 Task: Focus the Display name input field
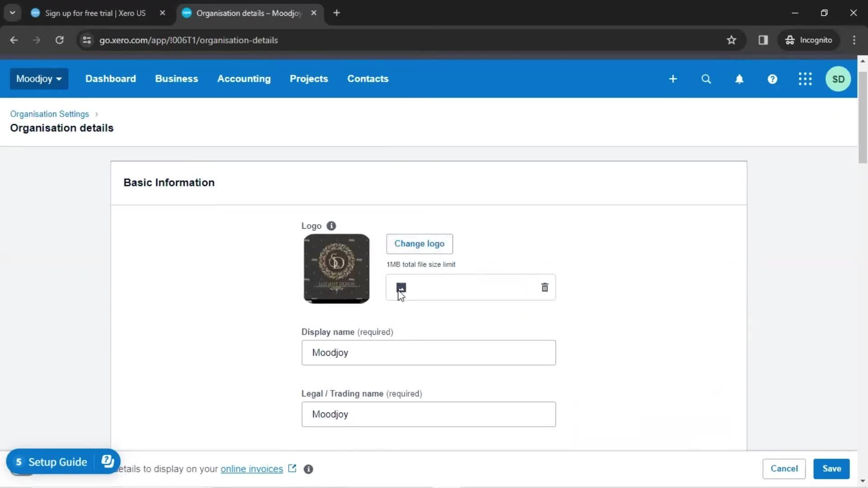click(x=429, y=352)
